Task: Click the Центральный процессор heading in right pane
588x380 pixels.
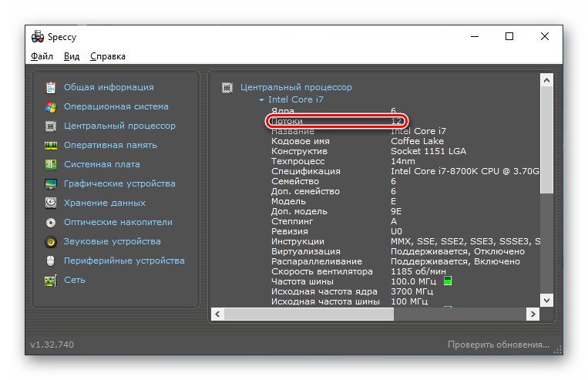Action: 296,87
